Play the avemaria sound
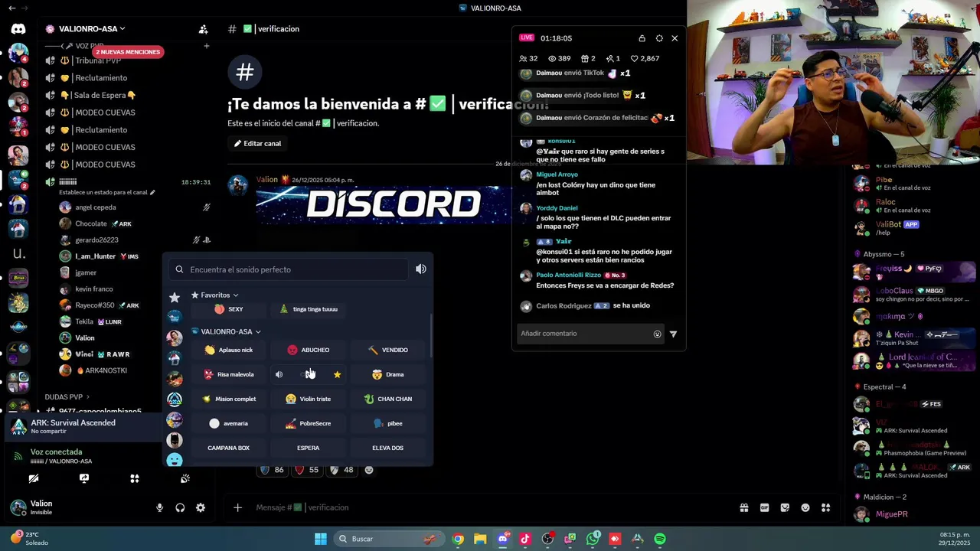 pyautogui.click(x=228, y=423)
